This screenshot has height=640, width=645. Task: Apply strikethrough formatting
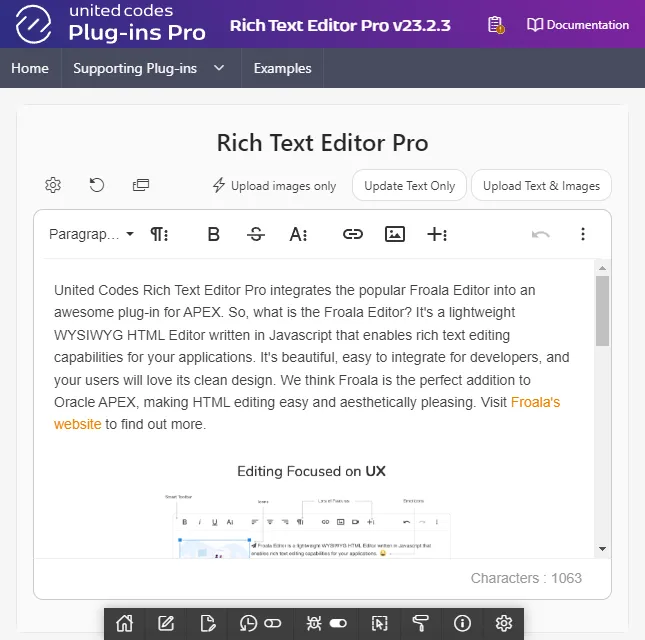coord(256,234)
